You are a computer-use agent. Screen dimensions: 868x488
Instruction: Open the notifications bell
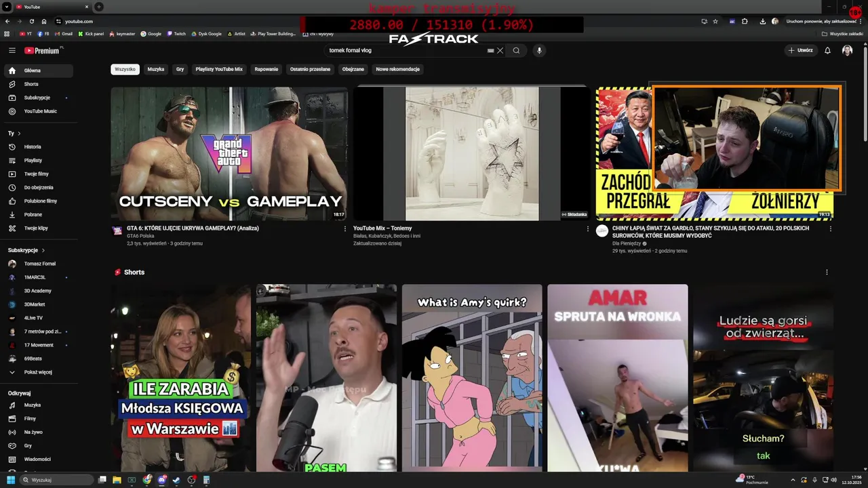827,50
